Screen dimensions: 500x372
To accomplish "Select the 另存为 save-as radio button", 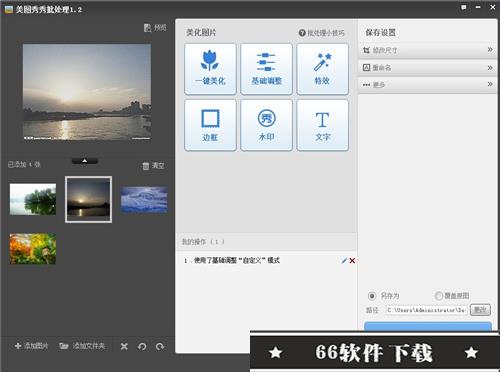I will [372, 296].
